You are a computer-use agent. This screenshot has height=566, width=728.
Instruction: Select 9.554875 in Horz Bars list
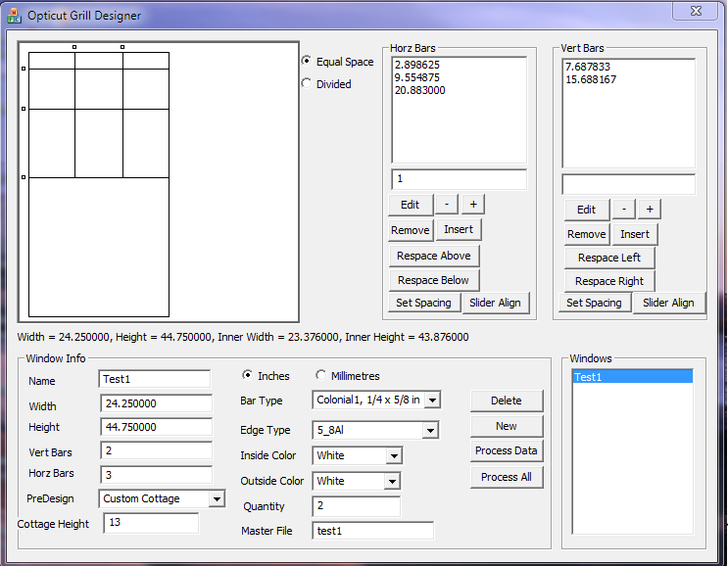coord(417,77)
